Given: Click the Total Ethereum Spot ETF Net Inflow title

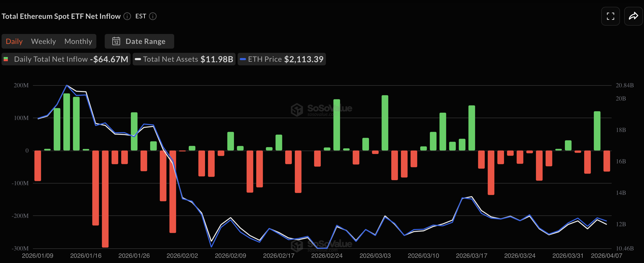Looking at the screenshot, I should point(61,16).
